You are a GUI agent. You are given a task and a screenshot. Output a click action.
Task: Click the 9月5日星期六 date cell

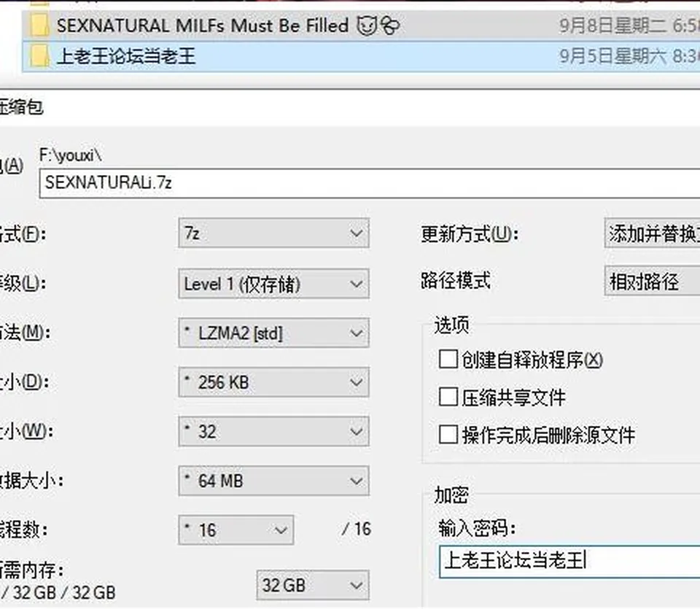629,57
